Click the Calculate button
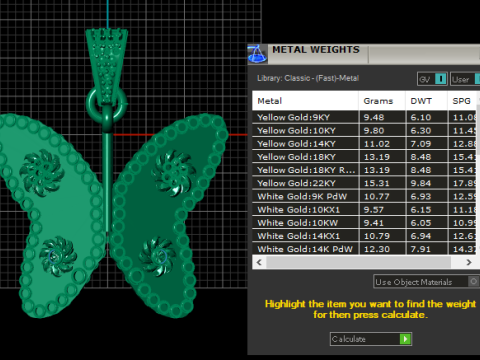Screen dimensions: 480x360 pos(371,339)
